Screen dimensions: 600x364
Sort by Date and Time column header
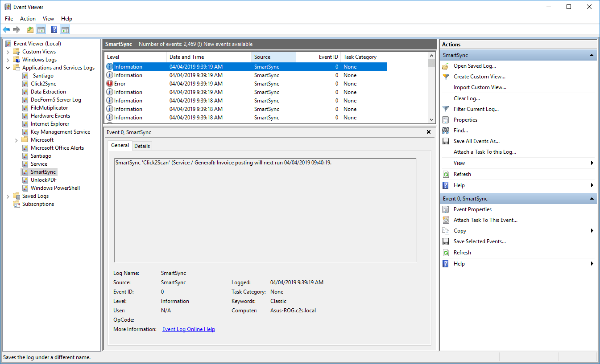coord(209,57)
